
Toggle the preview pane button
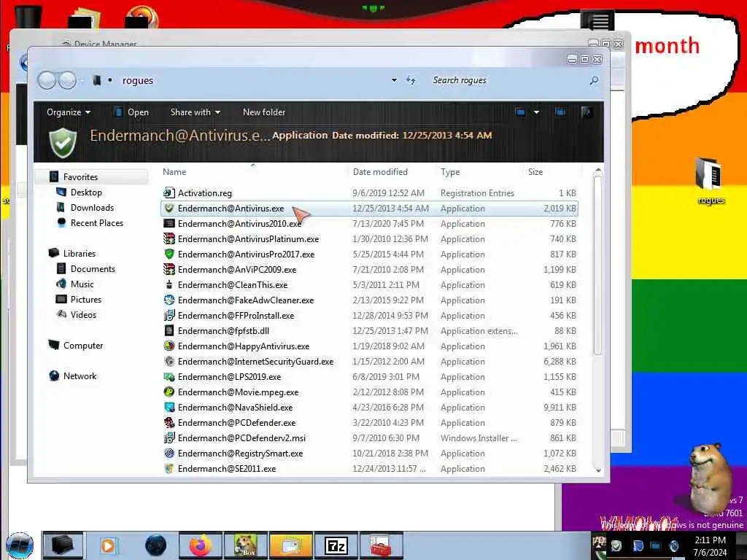click(560, 112)
